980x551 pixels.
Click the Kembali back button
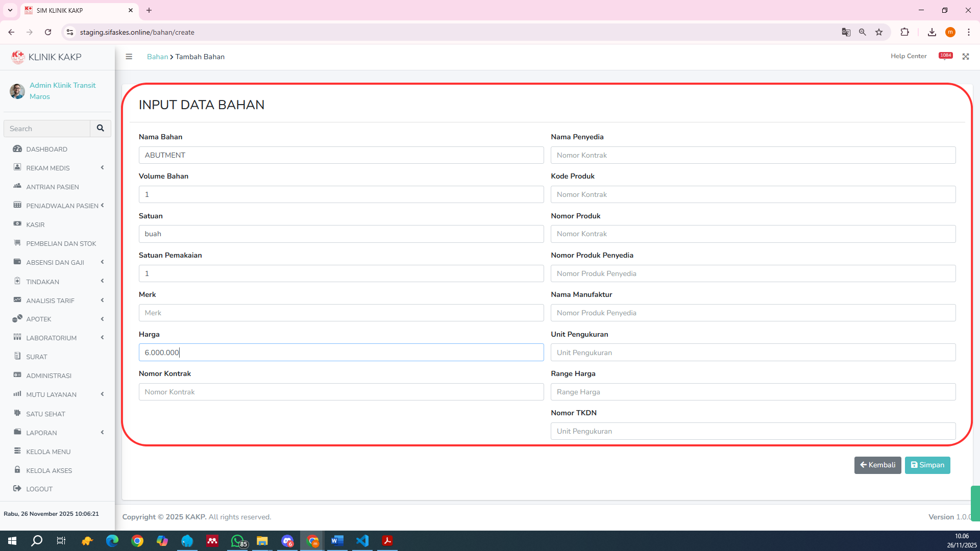(x=877, y=465)
